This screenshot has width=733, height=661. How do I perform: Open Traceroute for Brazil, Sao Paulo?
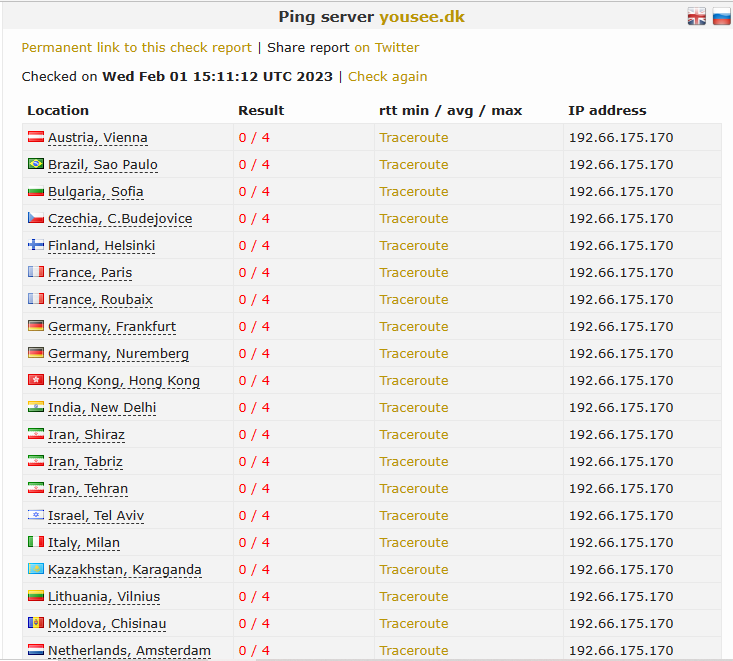414,165
